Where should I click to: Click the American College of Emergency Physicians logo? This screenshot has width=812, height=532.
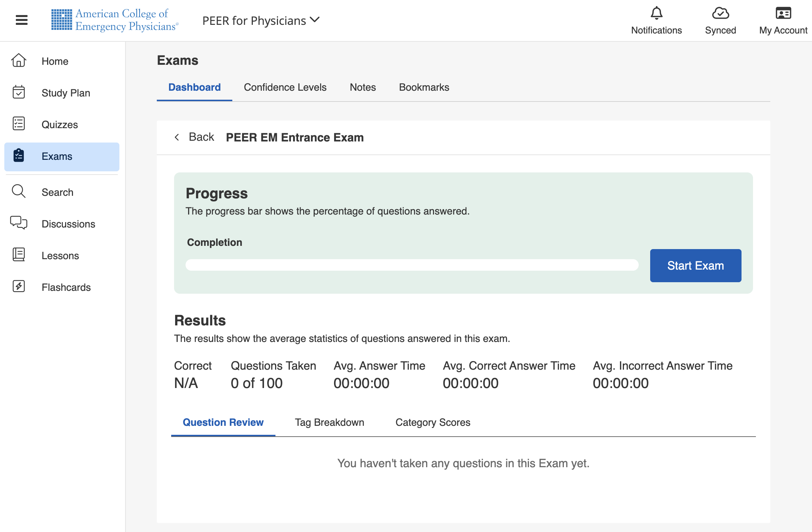(x=115, y=20)
